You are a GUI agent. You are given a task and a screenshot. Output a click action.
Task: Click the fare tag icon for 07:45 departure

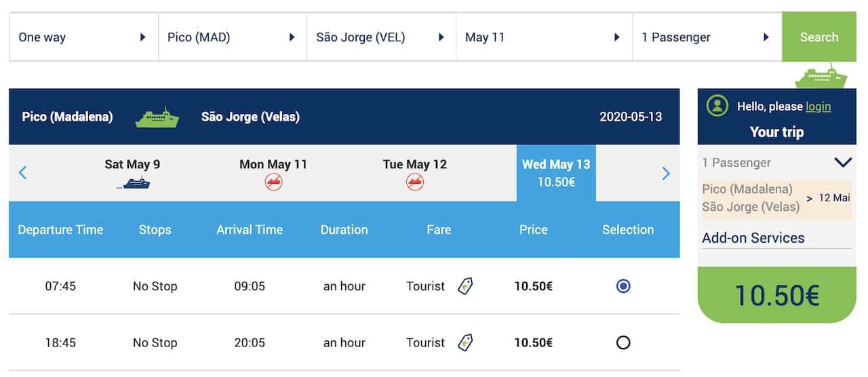tap(465, 286)
